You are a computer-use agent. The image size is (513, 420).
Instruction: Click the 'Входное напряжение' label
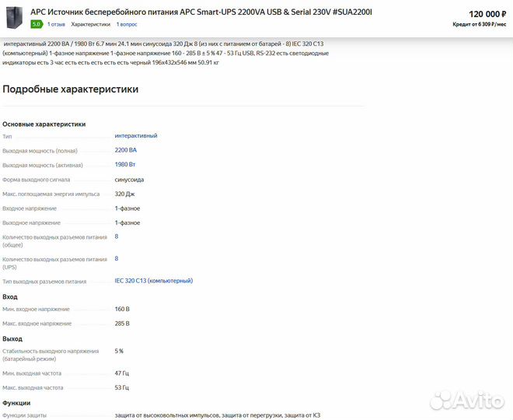pos(30,208)
